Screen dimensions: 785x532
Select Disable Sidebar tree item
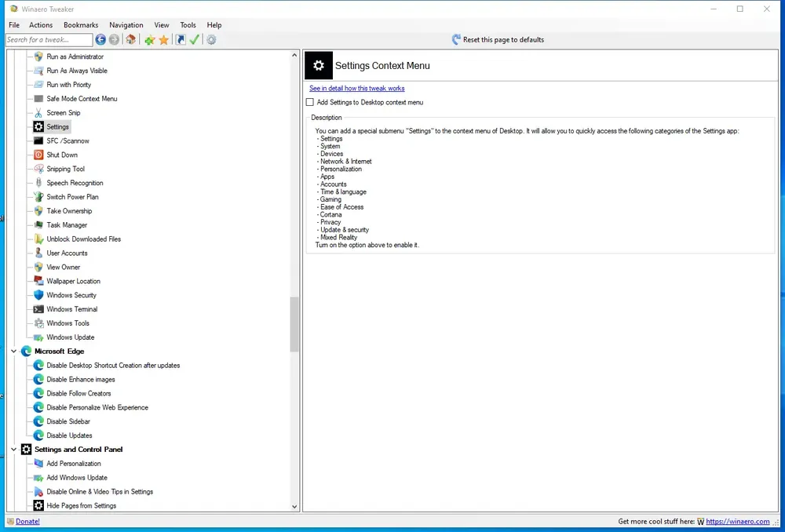[68, 421]
